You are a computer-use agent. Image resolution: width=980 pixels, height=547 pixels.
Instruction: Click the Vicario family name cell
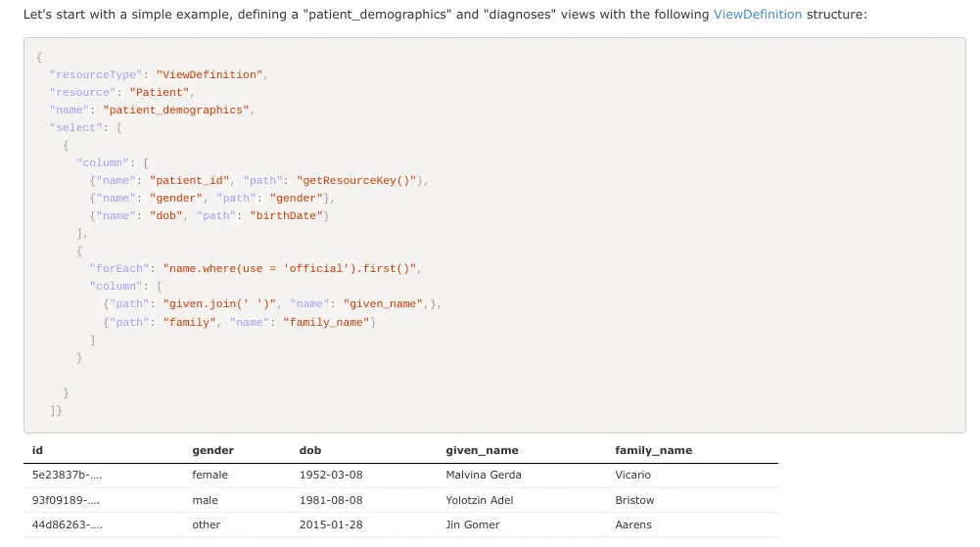[x=632, y=475]
